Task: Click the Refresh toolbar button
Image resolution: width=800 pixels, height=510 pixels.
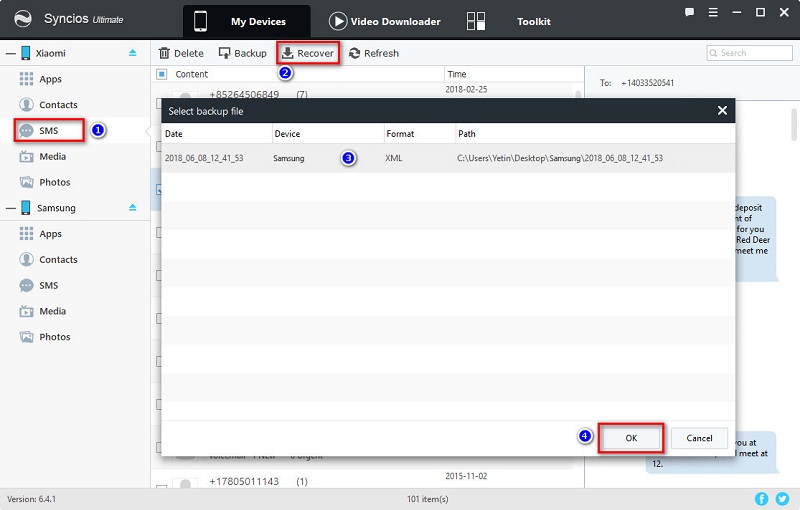Action: coord(374,53)
